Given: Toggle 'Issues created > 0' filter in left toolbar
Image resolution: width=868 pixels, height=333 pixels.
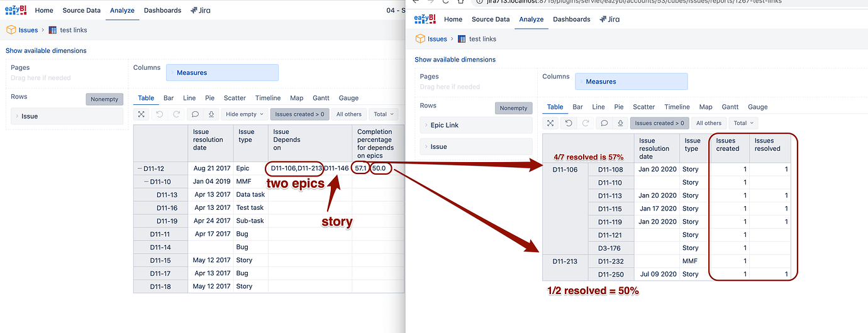Looking at the screenshot, I should [299, 114].
